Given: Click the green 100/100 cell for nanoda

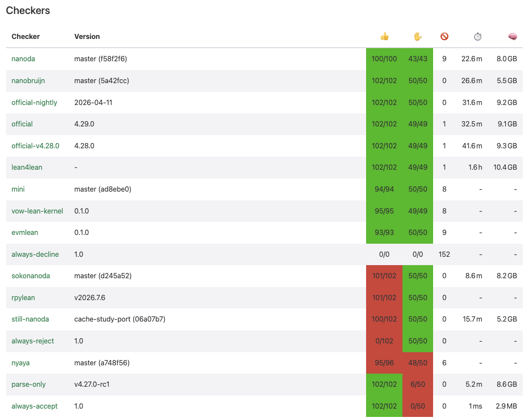Looking at the screenshot, I should (x=384, y=59).
